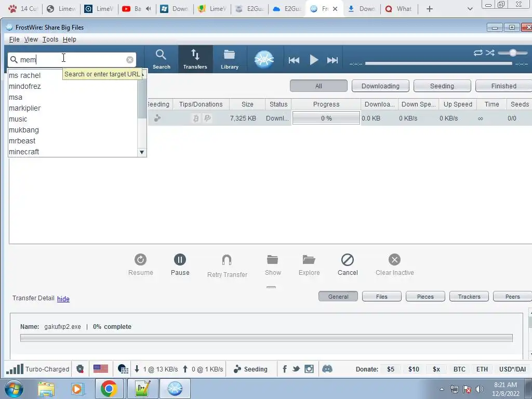Open the Library tab in the toolbar
This screenshot has height=399, width=532.
[230, 59]
